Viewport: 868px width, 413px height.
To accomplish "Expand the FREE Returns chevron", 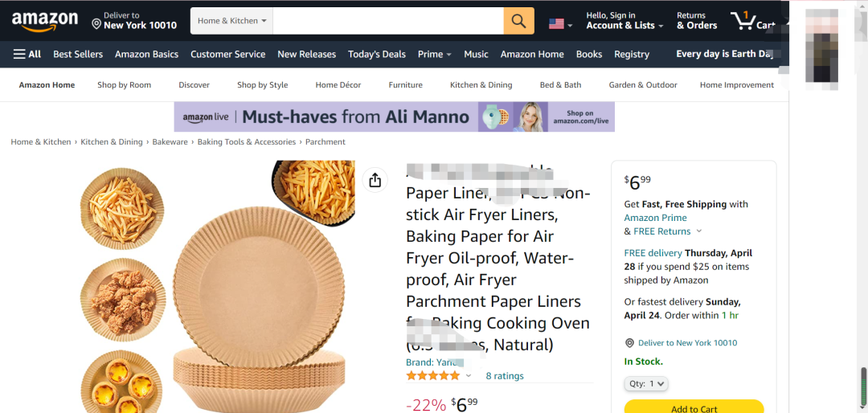I will pos(698,231).
